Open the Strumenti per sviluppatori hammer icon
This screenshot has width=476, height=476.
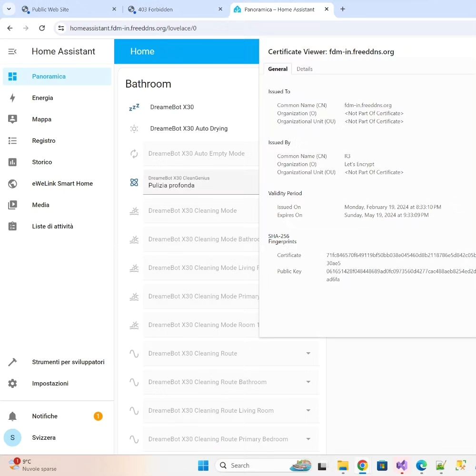(12, 362)
